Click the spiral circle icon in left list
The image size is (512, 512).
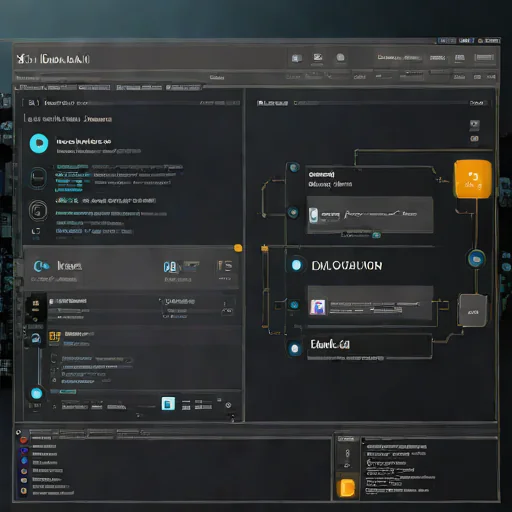click(38, 210)
